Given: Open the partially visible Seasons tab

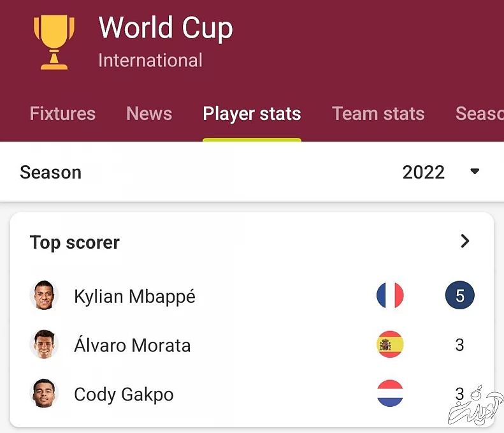Looking at the screenshot, I should tap(479, 114).
